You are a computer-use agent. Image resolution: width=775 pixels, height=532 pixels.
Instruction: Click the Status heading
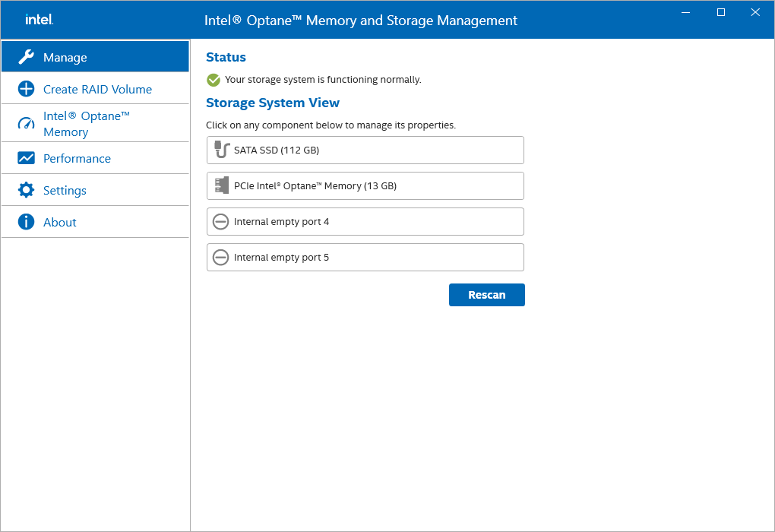point(226,57)
